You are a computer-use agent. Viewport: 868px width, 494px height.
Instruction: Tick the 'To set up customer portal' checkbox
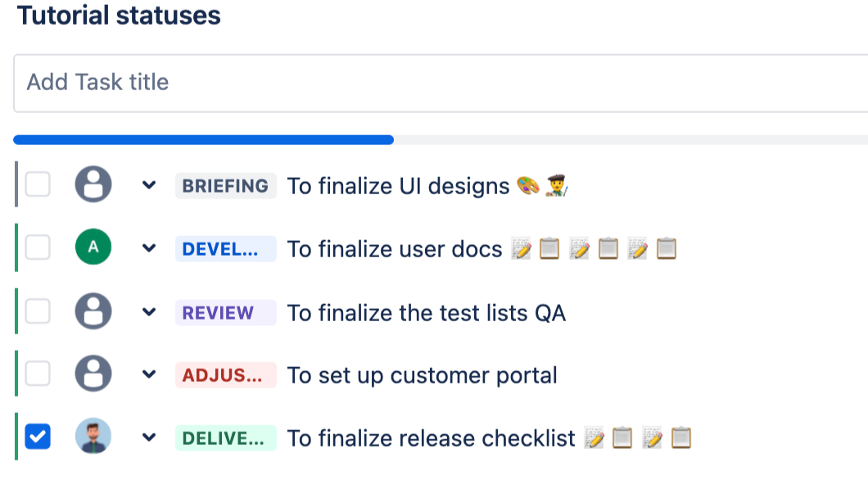click(x=38, y=375)
